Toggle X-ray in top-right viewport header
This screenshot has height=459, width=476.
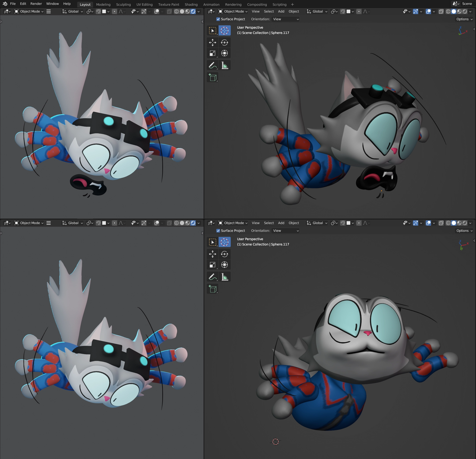[x=441, y=11]
